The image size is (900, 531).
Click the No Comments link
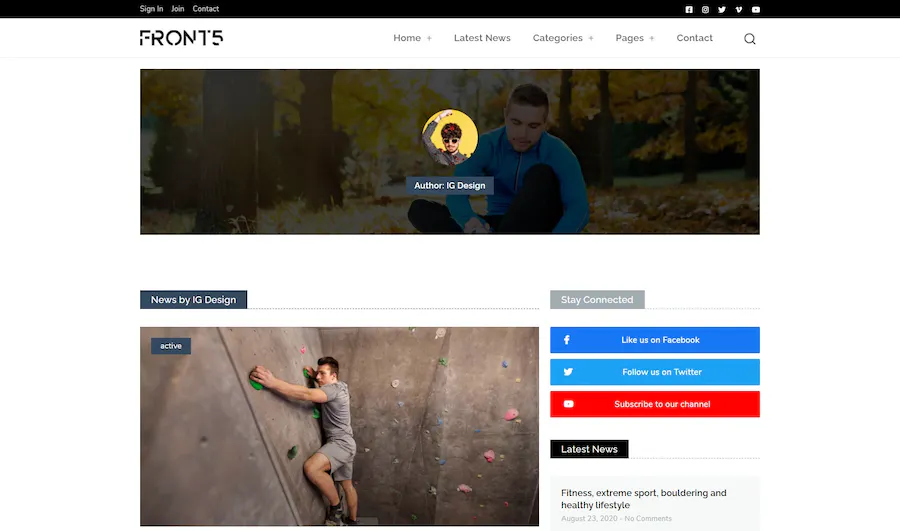click(x=648, y=518)
